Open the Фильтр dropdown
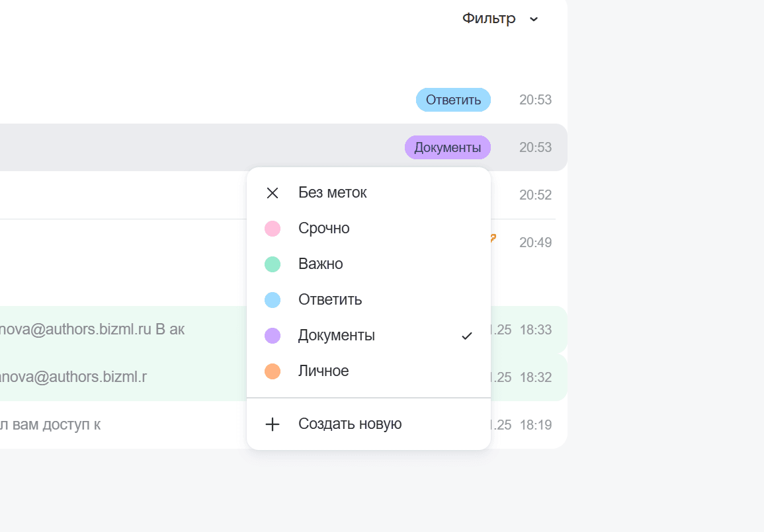This screenshot has height=532, width=764. coord(489,19)
